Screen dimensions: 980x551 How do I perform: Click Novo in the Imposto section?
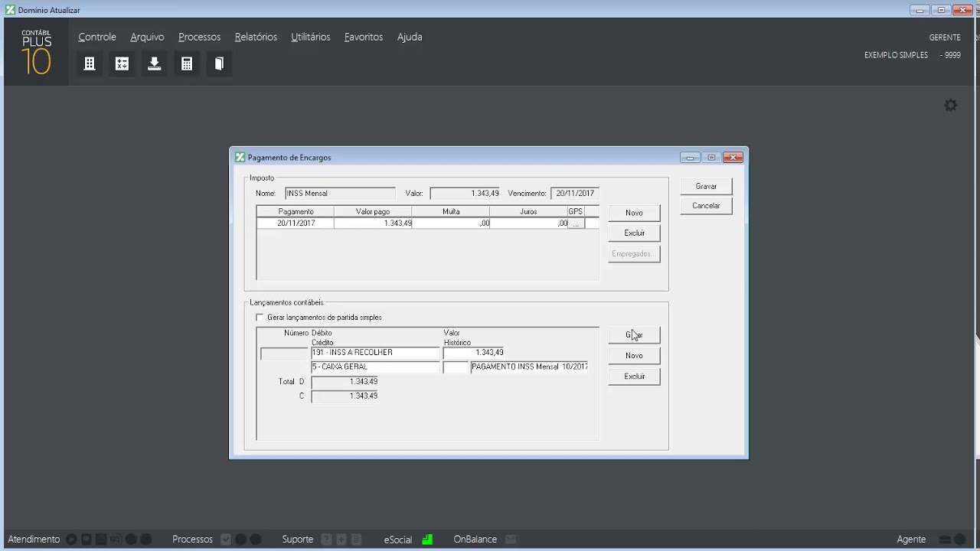tap(634, 213)
